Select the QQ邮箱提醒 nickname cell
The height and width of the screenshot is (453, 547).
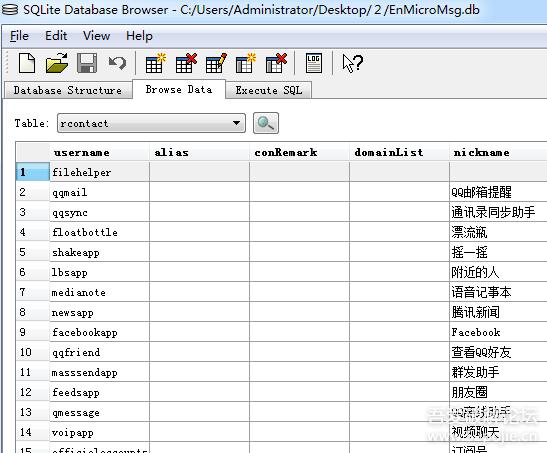[x=499, y=192]
